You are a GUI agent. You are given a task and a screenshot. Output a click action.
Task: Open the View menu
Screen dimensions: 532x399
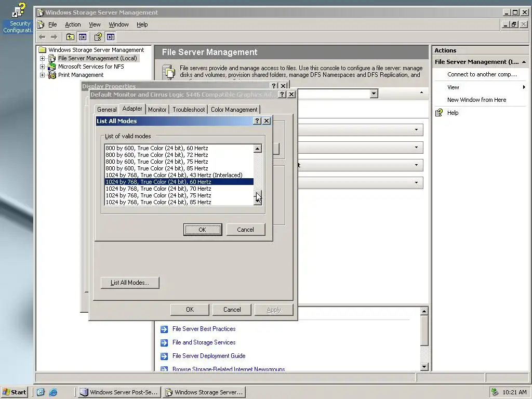point(95,24)
